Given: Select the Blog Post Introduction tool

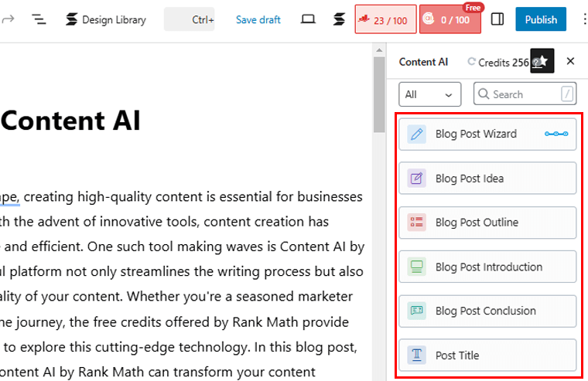Looking at the screenshot, I should (487, 267).
